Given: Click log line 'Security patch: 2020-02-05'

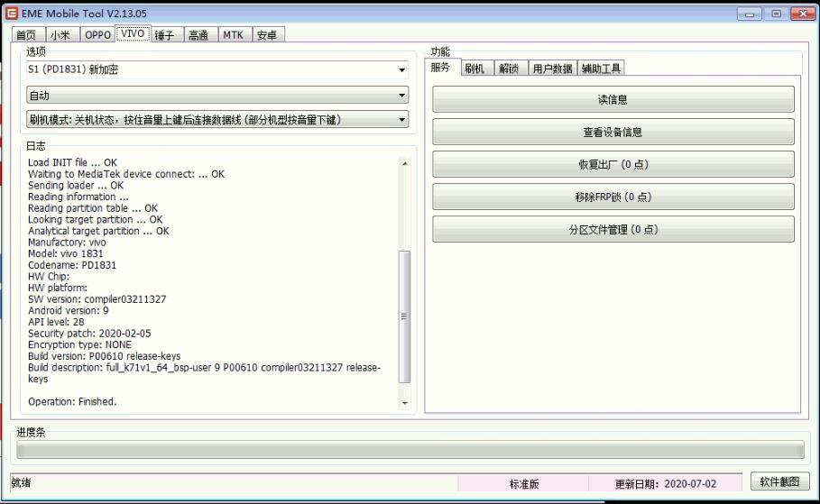Looking at the screenshot, I should (x=89, y=334).
